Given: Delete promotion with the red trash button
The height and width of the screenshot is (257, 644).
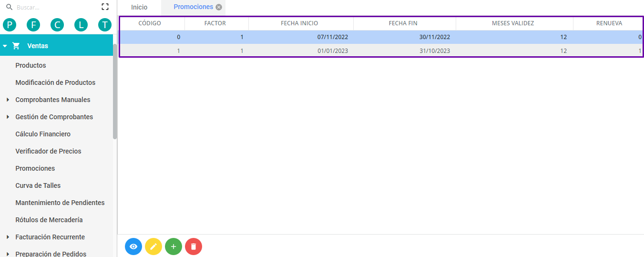Looking at the screenshot, I should (194, 247).
